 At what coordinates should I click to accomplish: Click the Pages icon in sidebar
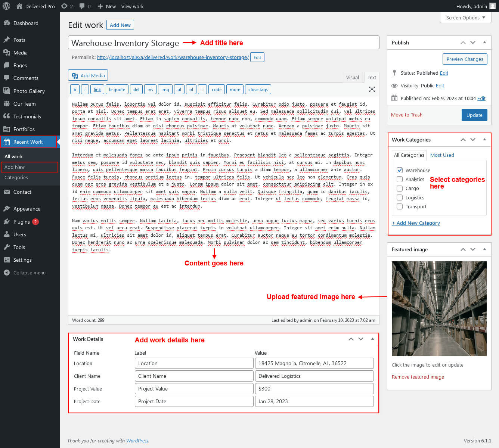pos(7,65)
